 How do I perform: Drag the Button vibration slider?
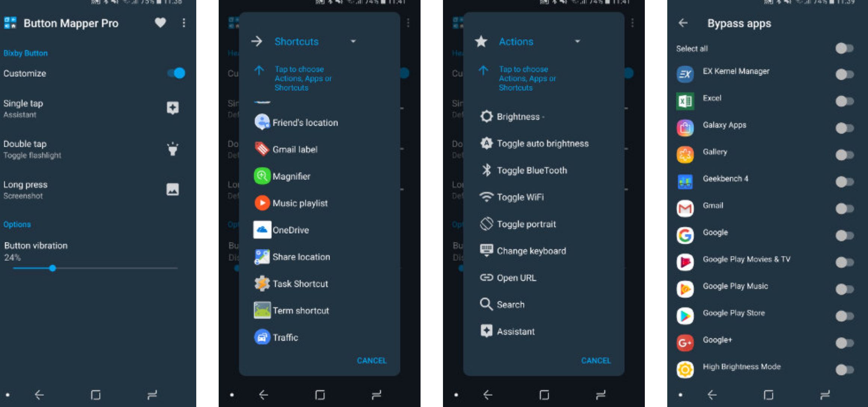tap(52, 269)
